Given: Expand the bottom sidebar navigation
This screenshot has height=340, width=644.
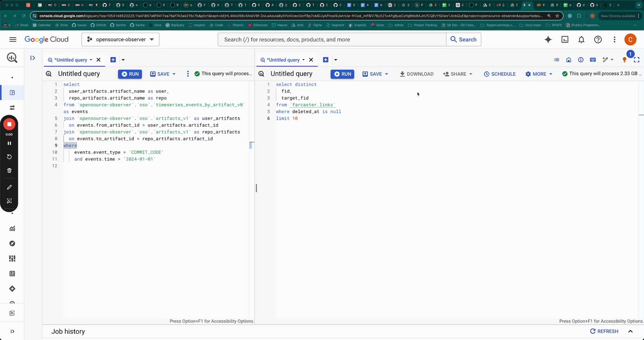Looking at the screenshot, I should 12,331.
